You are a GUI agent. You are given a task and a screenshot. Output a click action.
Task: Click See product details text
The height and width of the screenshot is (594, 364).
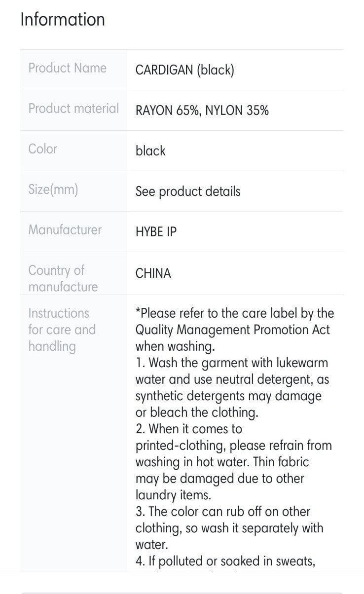coord(188,191)
